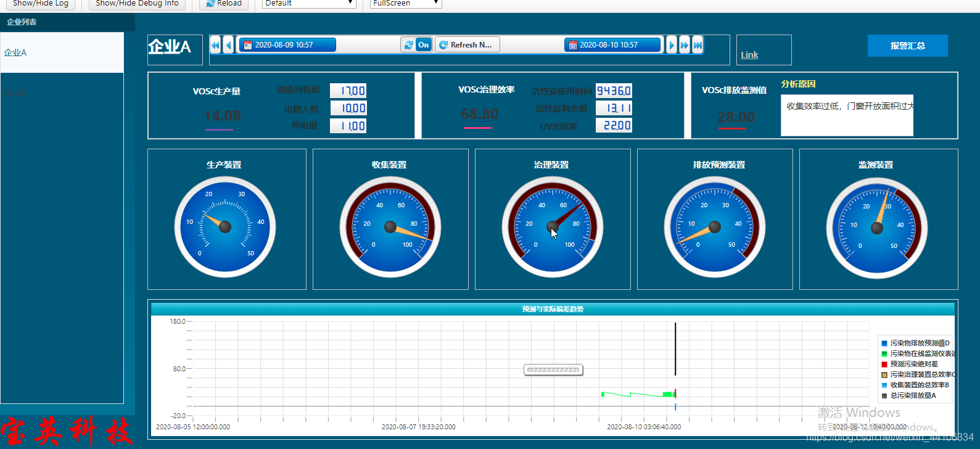
Task: Toggle legend 总污染排放量A swatch
Action: (x=884, y=396)
